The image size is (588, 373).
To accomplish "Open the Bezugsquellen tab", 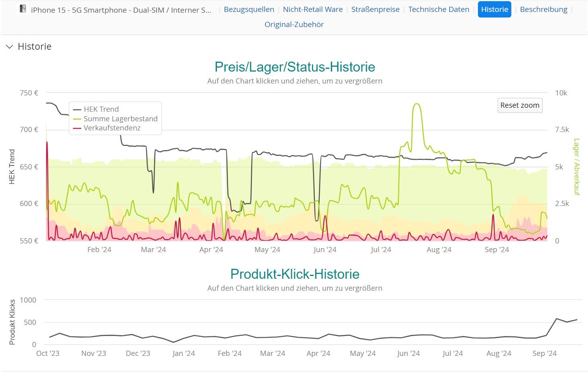I will pos(249,9).
